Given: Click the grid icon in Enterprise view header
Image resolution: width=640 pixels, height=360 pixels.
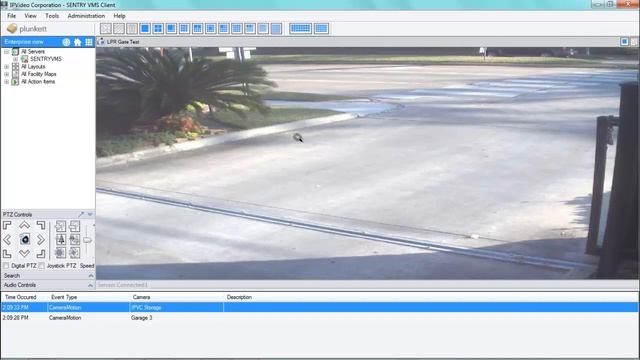Looking at the screenshot, I should pos(89,42).
